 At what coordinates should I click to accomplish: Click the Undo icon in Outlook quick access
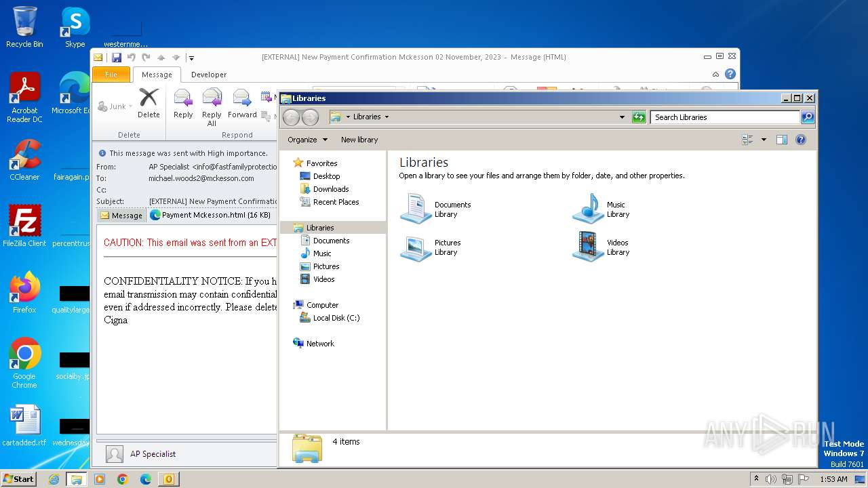tap(132, 58)
